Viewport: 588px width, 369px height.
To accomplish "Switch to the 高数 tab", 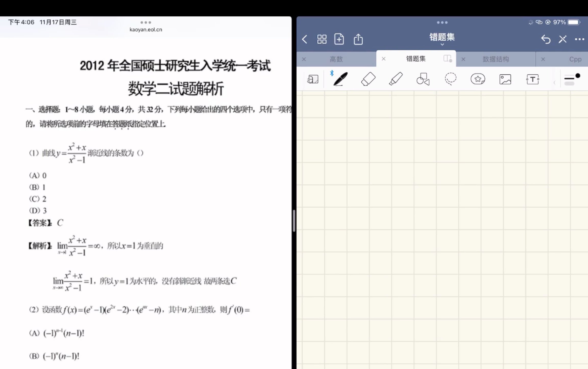I will [336, 59].
